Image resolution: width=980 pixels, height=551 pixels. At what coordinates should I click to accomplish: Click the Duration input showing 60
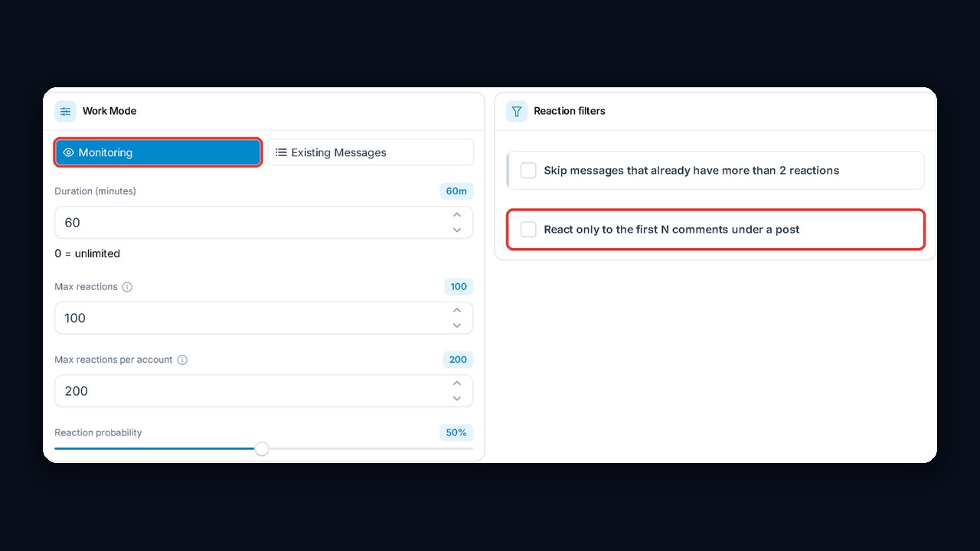coord(263,223)
